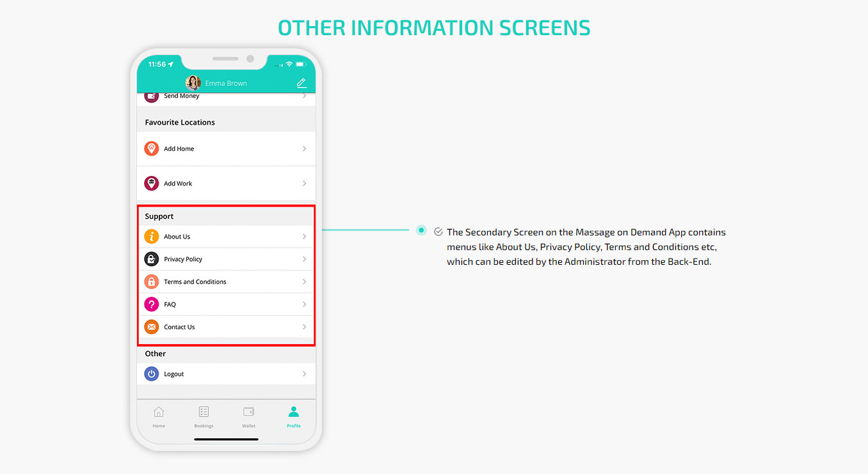The width and height of the screenshot is (868, 474).
Task: Click the Favourite Locations section heading
Action: (x=180, y=122)
